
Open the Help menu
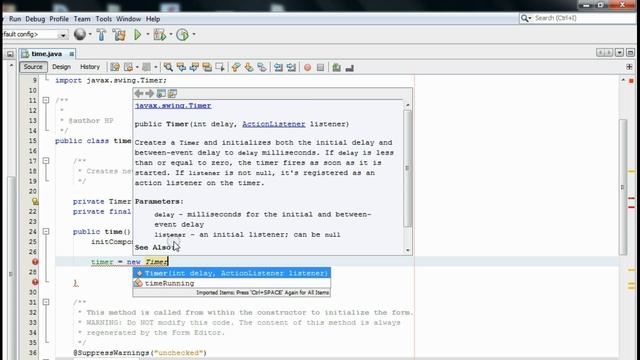coord(153,19)
